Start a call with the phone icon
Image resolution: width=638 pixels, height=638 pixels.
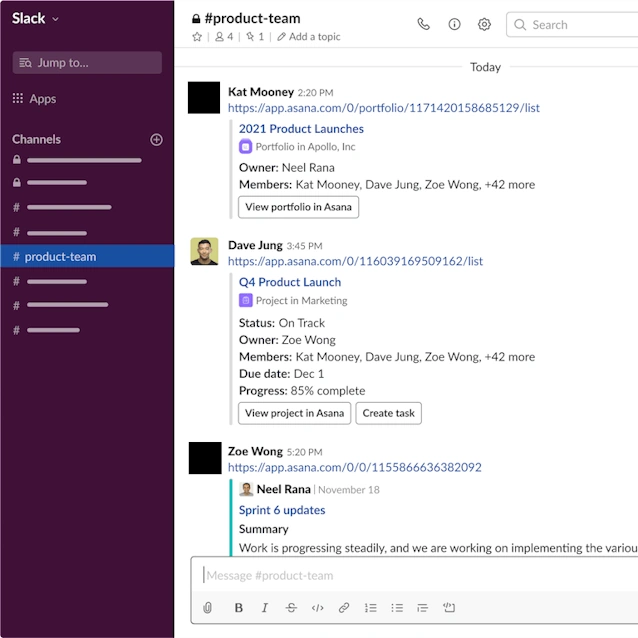(424, 24)
